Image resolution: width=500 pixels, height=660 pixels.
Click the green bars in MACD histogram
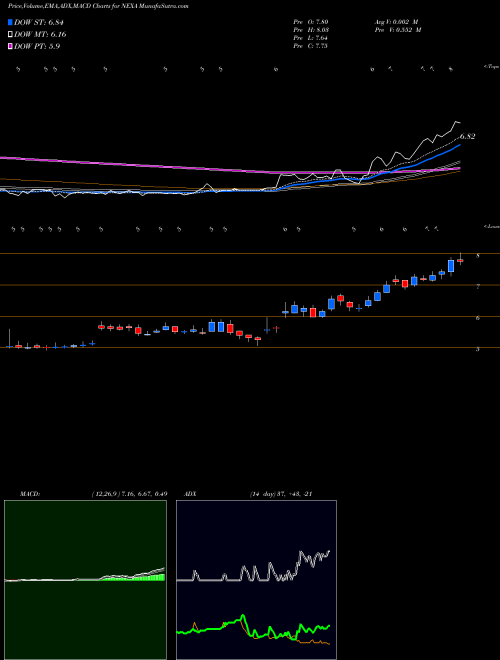pos(133,578)
